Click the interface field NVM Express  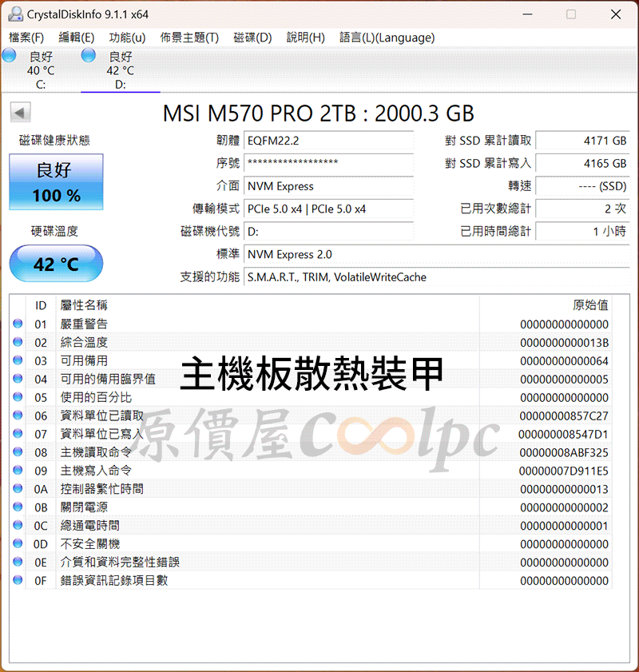click(x=328, y=186)
